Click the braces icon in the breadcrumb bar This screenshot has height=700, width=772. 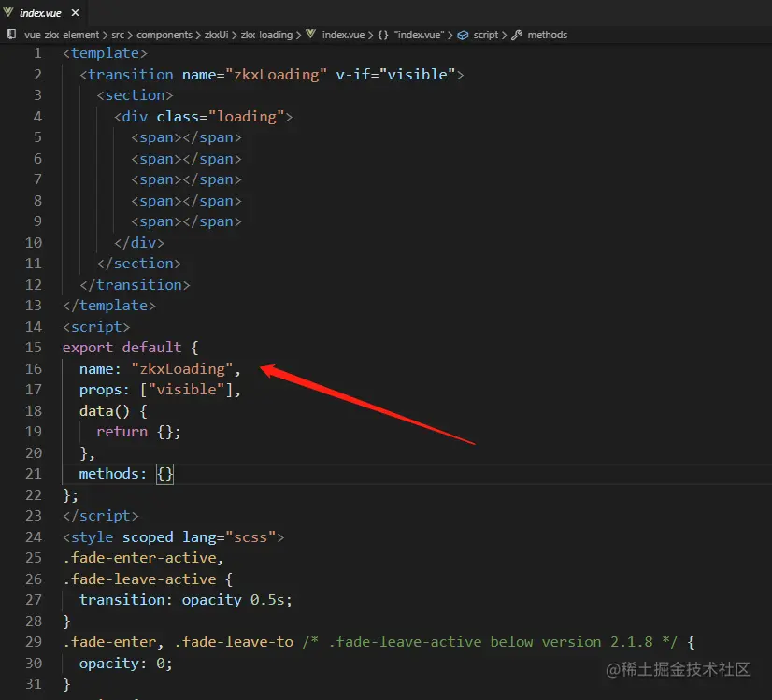[x=383, y=35]
